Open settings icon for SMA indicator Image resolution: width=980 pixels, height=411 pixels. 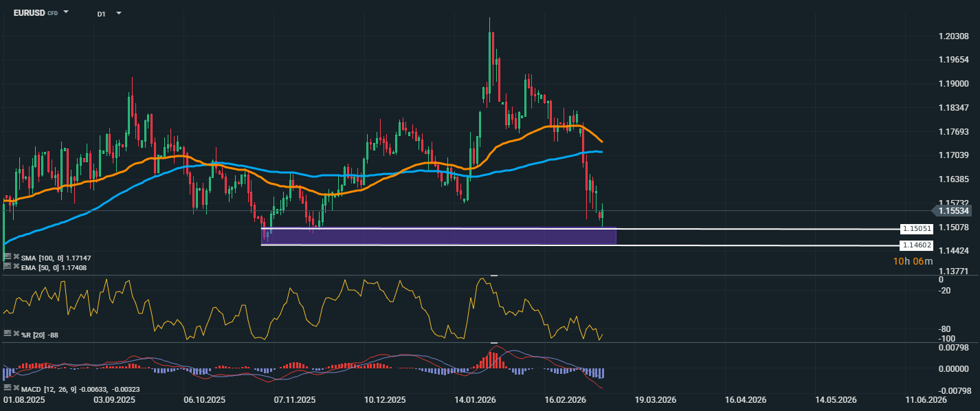(x=7, y=257)
